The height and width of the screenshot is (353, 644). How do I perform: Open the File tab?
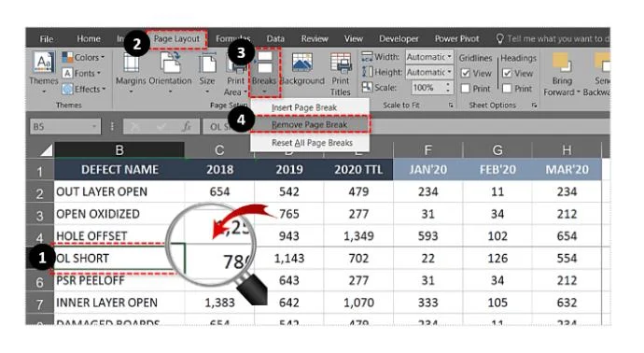(47, 39)
